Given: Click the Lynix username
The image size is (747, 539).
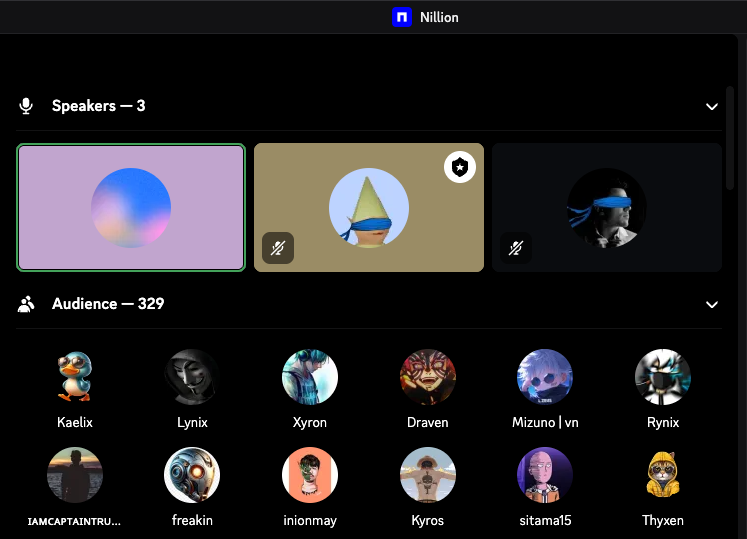Looking at the screenshot, I should 192,422.
